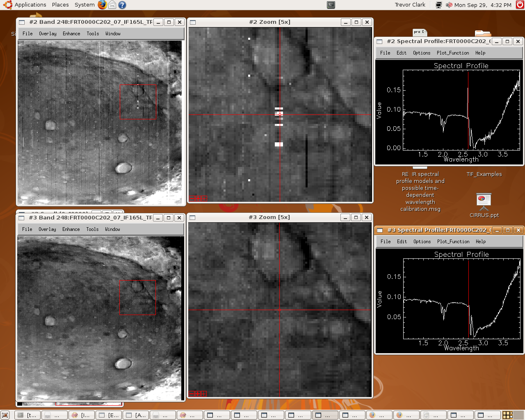Click zoom-in plus box in #2 Zoom window
The height and width of the screenshot is (420, 525).
tap(198, 199)
